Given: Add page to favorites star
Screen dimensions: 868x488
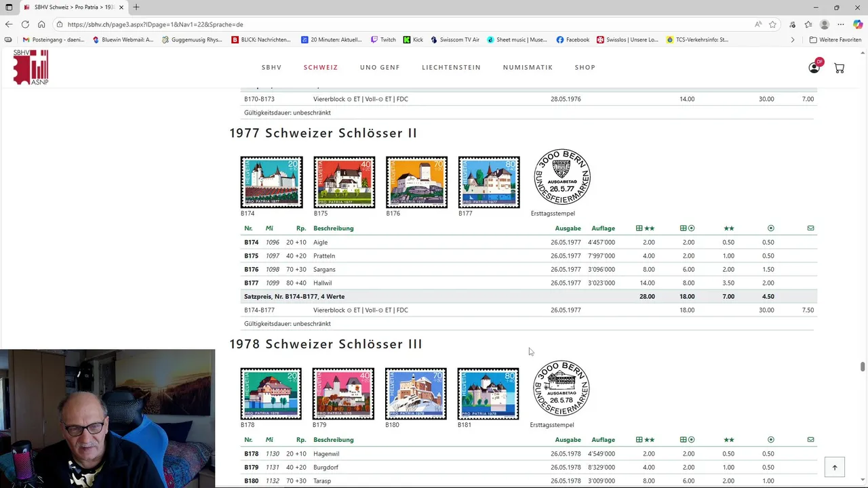Looking at the screenshot, I should coord(772,24).
